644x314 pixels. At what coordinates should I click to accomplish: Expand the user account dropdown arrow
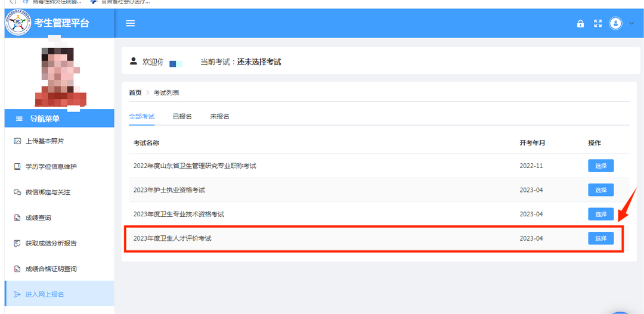pos(632,24)
